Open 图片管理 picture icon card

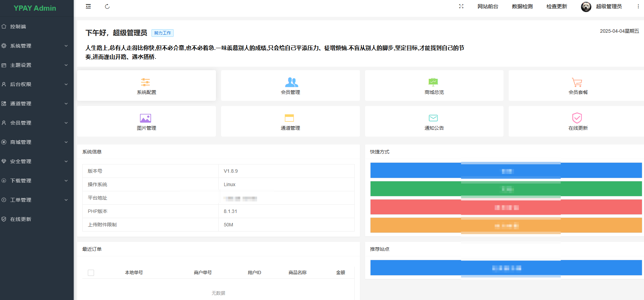(x=146, y=121)
